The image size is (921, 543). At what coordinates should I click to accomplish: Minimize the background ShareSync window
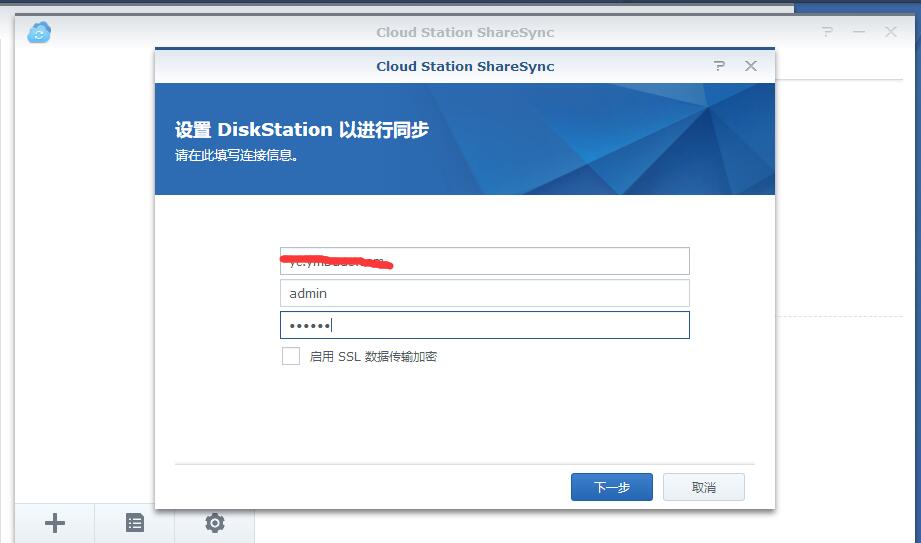[x=859, y=32]
